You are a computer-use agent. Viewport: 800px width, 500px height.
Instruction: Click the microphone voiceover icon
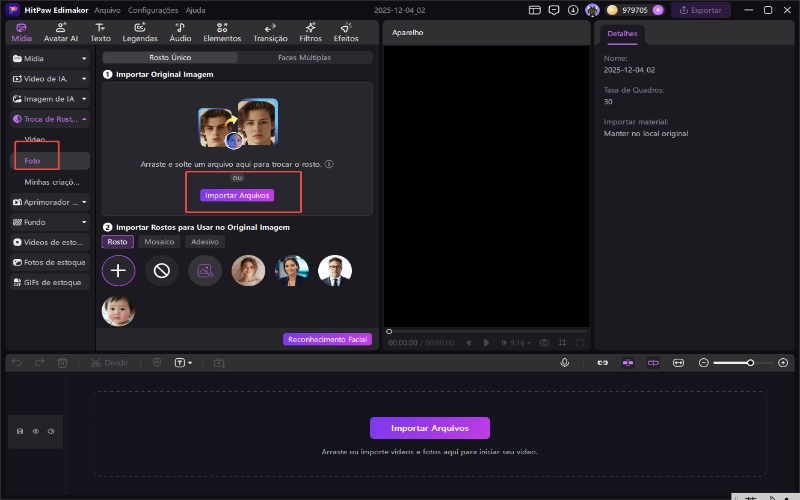[565, 362]
